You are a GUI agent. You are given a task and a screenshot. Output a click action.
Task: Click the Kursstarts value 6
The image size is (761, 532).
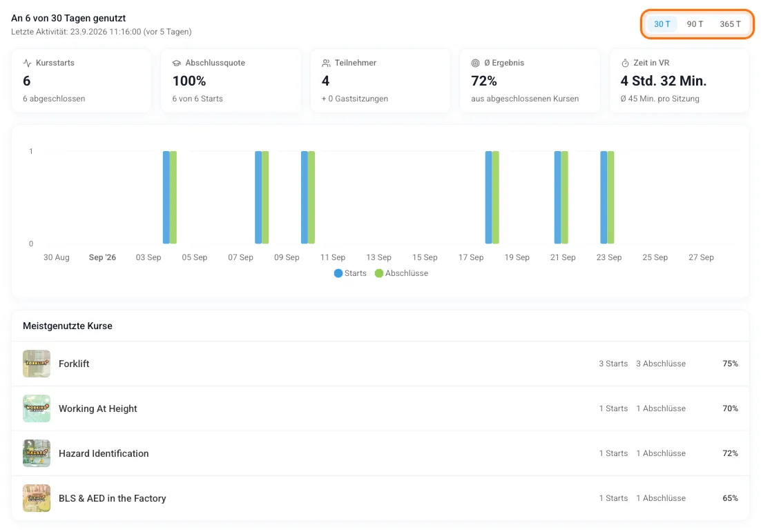click(x=27, y=81)
